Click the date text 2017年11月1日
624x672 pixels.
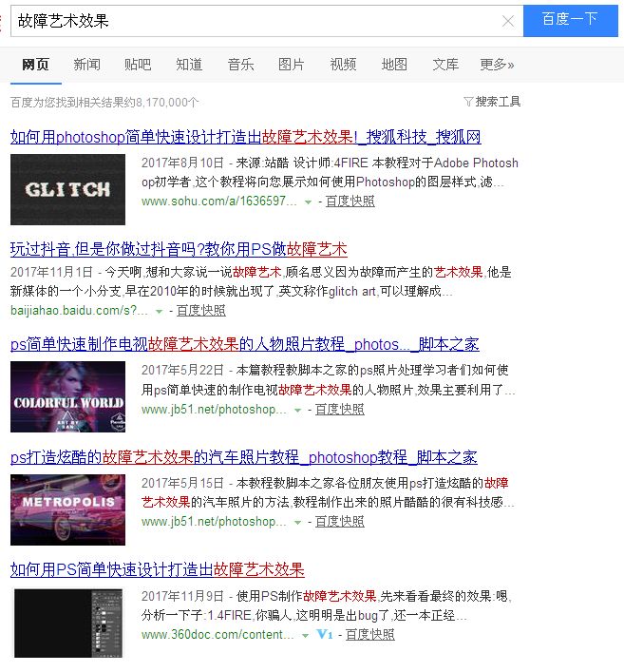52,272
